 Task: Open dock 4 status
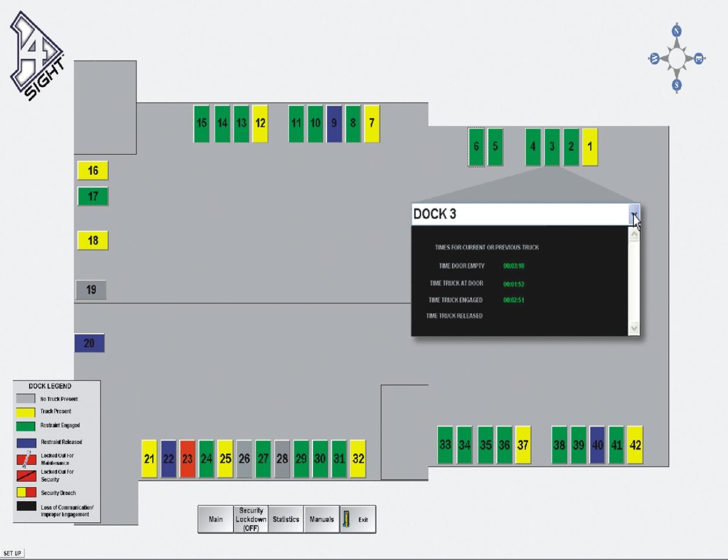point(533,147)
